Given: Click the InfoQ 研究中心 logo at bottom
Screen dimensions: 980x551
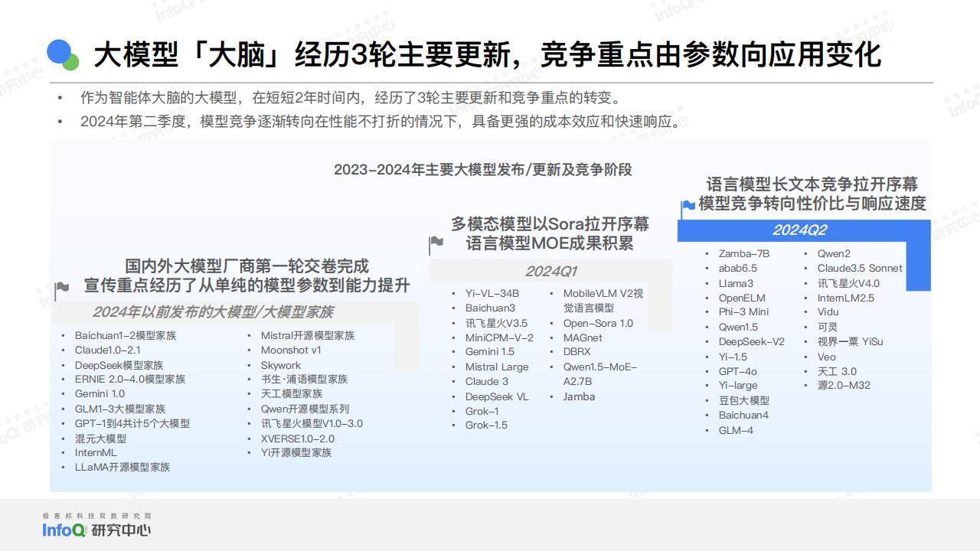Looking at the screenshot, I should click(96, 525).
